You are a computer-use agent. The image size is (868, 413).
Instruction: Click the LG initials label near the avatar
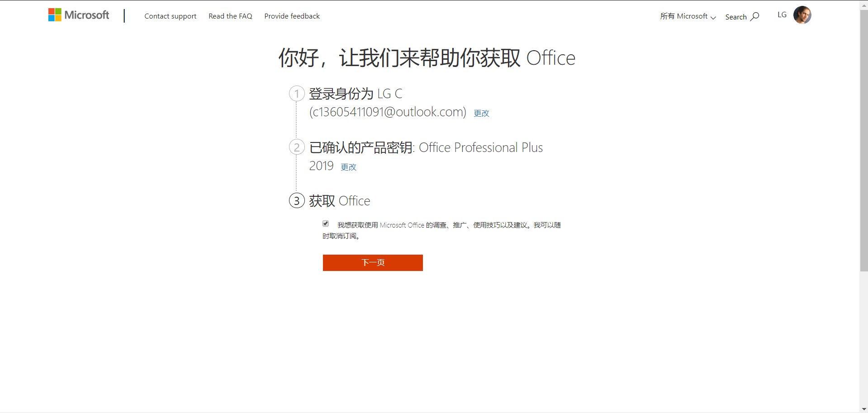pos(782,14)
